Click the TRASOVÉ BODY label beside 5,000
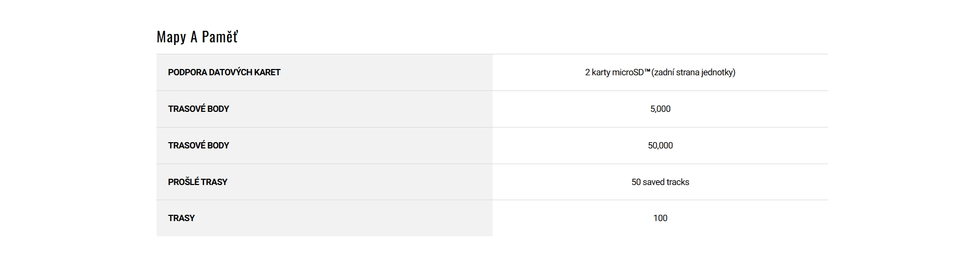Viewport: 980px width, 254px height. (x=198, y=109)
